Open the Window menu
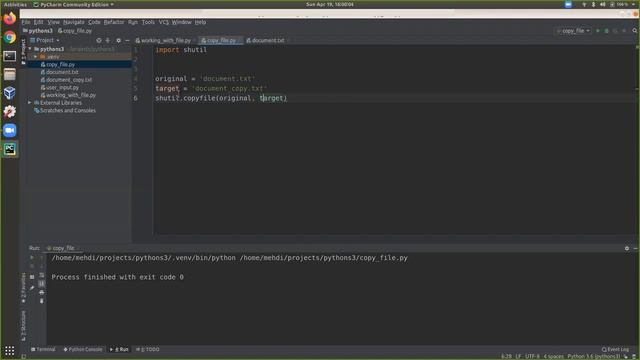Screen dimensions: 640x360 coord(182,22)
